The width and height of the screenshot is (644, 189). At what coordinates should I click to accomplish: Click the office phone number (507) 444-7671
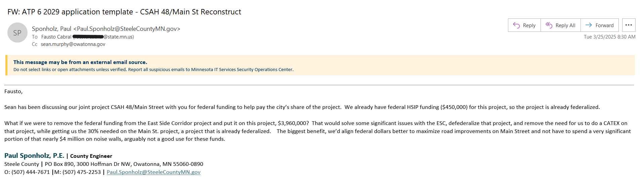31,172
